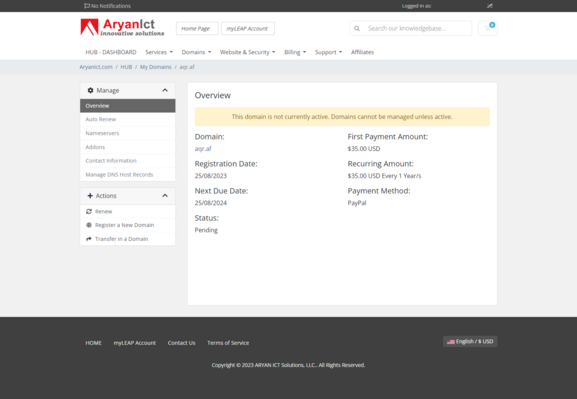Open the shopping cart icon
Screen dimensions: 577x399
(x=488, y=28)
